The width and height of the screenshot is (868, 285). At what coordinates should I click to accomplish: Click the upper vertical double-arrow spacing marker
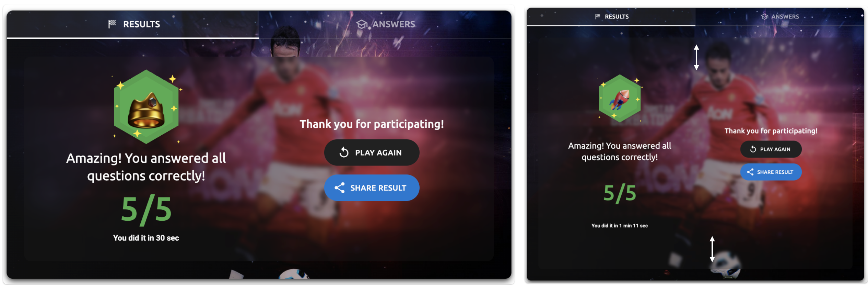coord(696,57)
